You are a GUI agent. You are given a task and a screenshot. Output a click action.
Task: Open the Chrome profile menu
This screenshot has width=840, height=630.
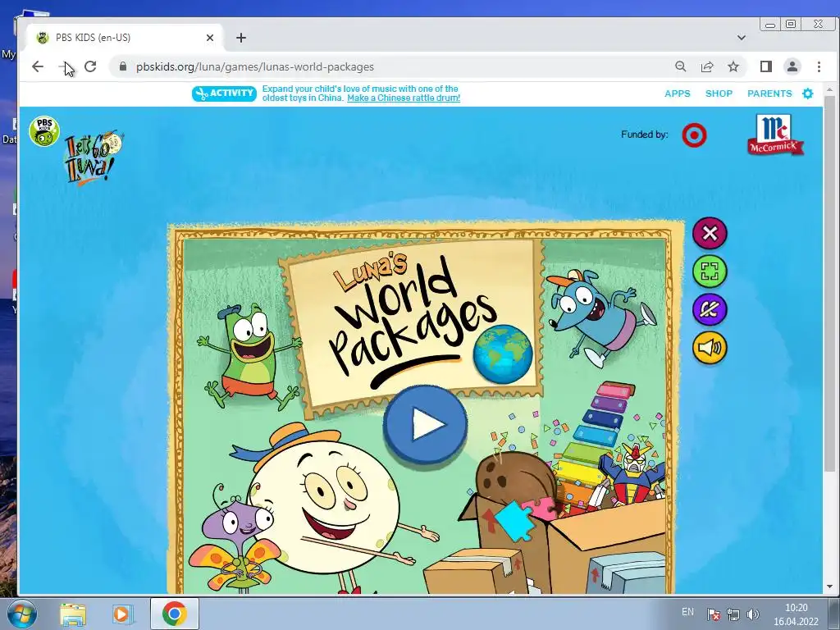pos(792,66)
